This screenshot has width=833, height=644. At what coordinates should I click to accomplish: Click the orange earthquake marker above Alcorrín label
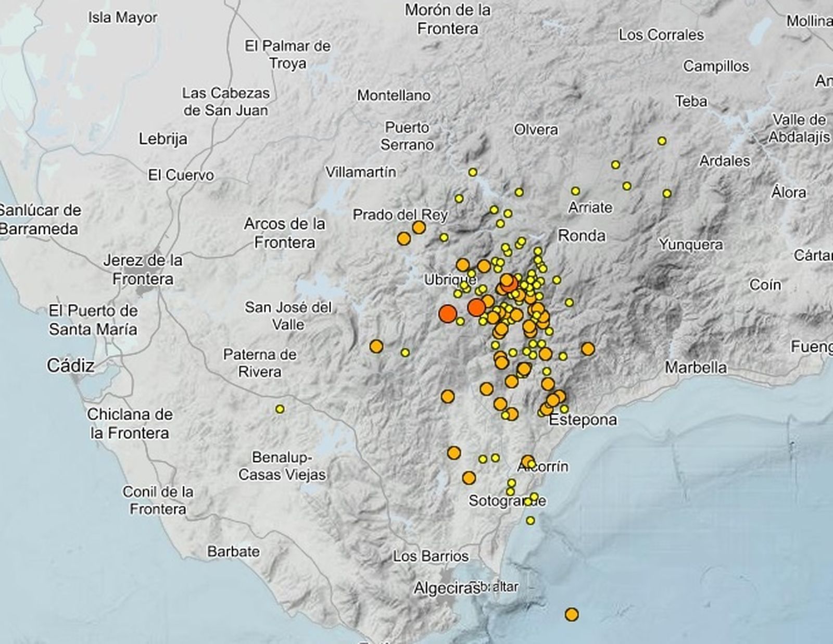(x=527, y=460)
